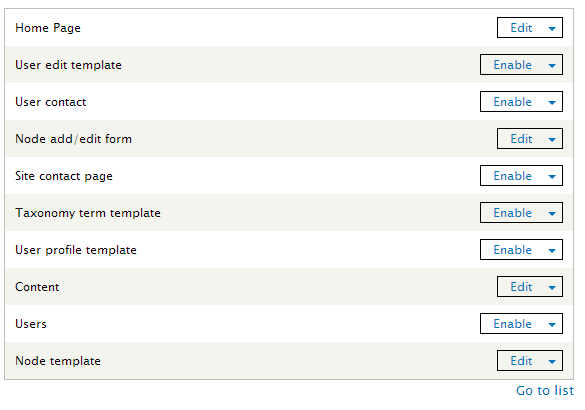Expand the Node add/edit form options arrow
The image size is (585, 410).
tap(552, 139)
